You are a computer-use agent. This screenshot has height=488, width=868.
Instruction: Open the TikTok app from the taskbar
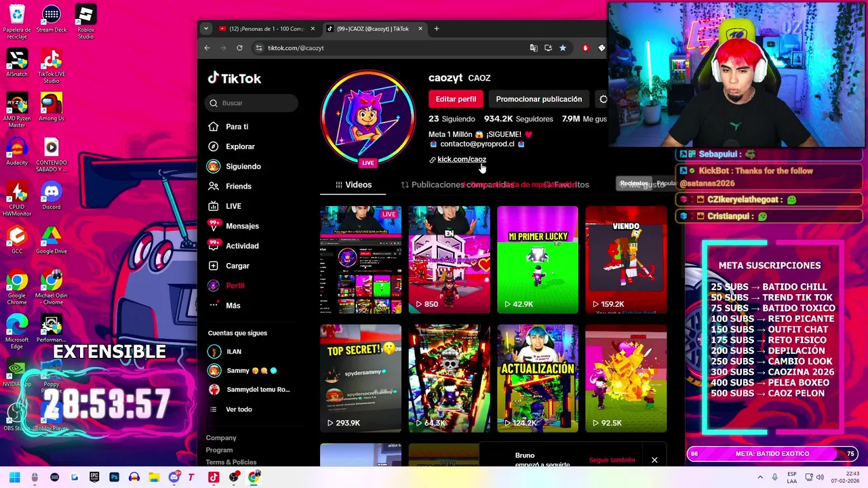[214, 477]
